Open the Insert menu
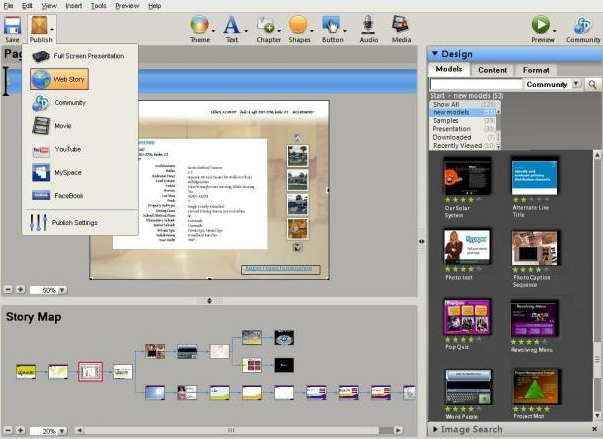The width and height of the screenshot is (603, 439). tap(73, 6)
